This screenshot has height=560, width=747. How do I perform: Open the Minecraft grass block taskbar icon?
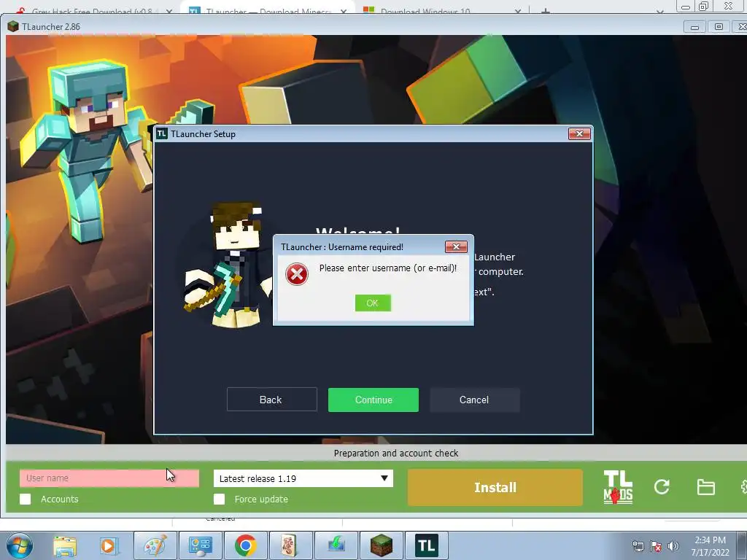tap(381, 545)
